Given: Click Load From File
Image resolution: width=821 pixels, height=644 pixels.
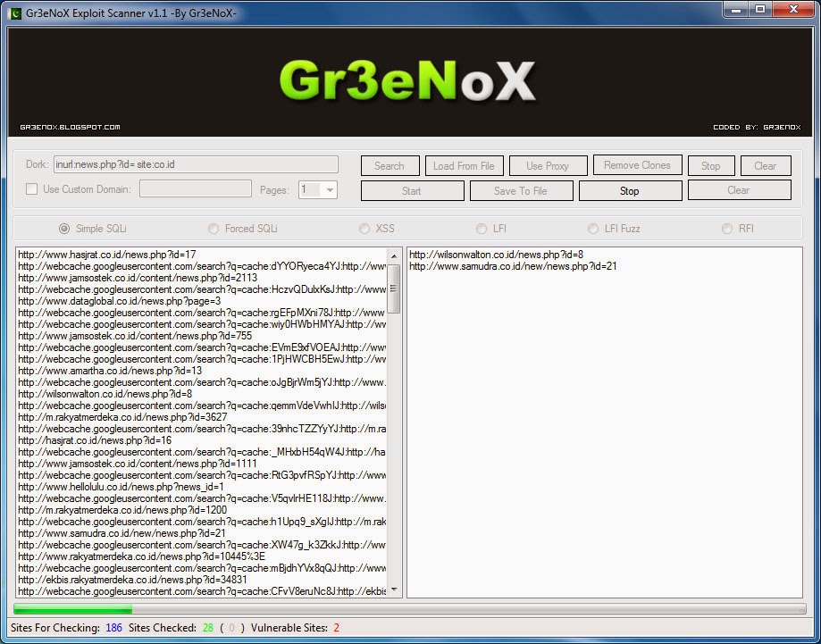Looking at the screenshot, I should pos(464,165).
